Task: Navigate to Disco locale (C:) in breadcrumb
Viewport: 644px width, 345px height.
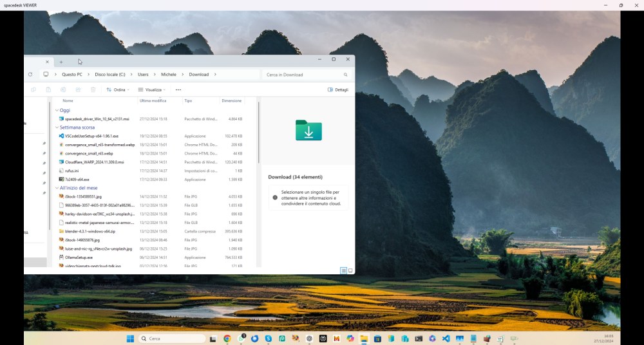Action: (x=110, y=75)
